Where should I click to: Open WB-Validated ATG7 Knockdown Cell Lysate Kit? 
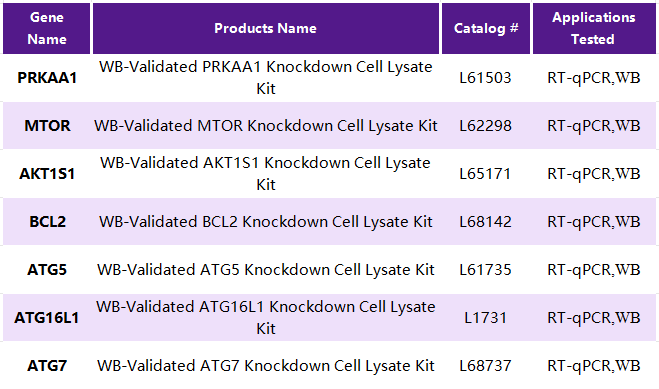click(x=266, y=365)
